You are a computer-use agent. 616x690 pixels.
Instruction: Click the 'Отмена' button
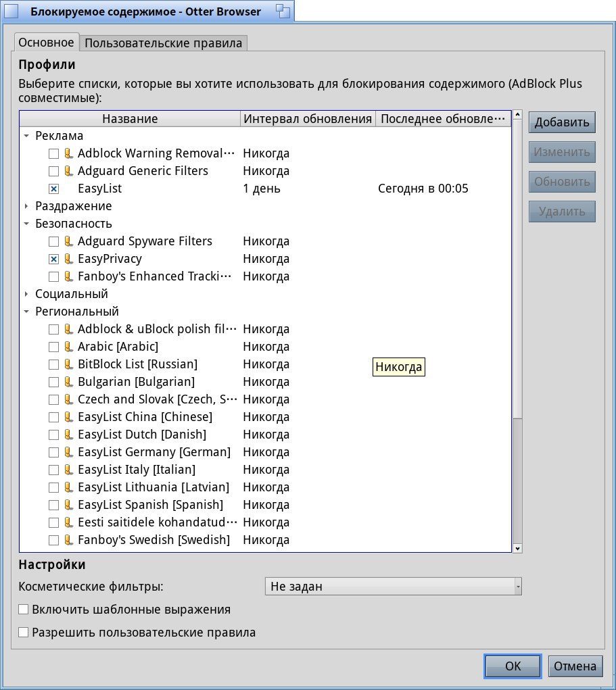575,666
